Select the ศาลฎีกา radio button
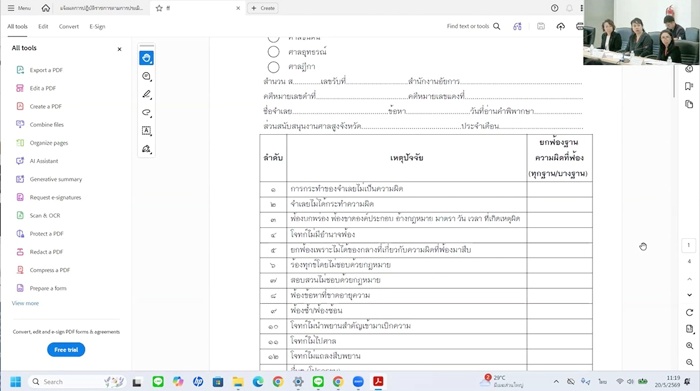Viewport: 700px width, 391px height. point(274,67)
